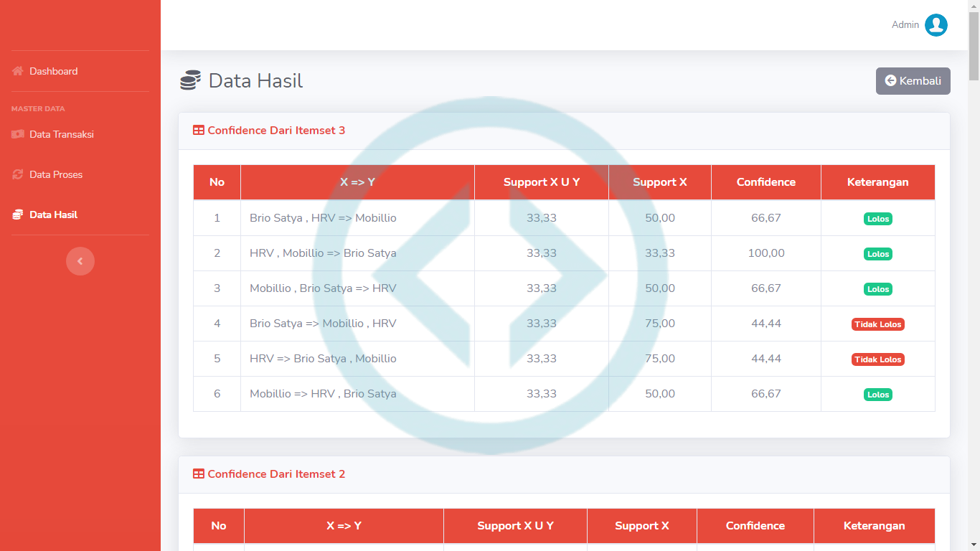
Task: Click the Confidence column header in Itemset 3
Action: click(765, 182)
